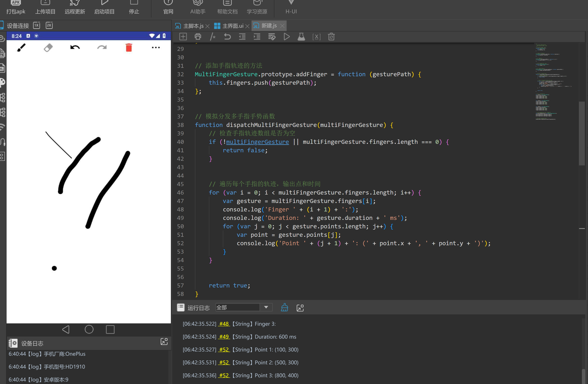Toggle 2X device zoom mode

(x=49, y=25)
